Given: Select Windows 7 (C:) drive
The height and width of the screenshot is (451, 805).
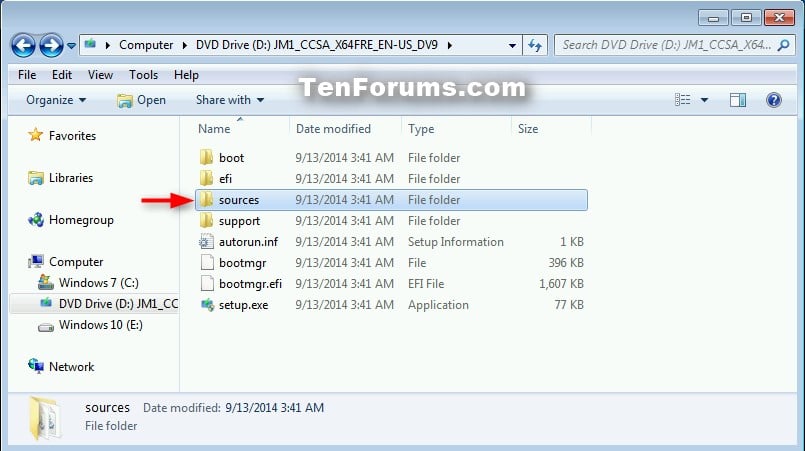Looking at the screenshot, I should [99, 283].
